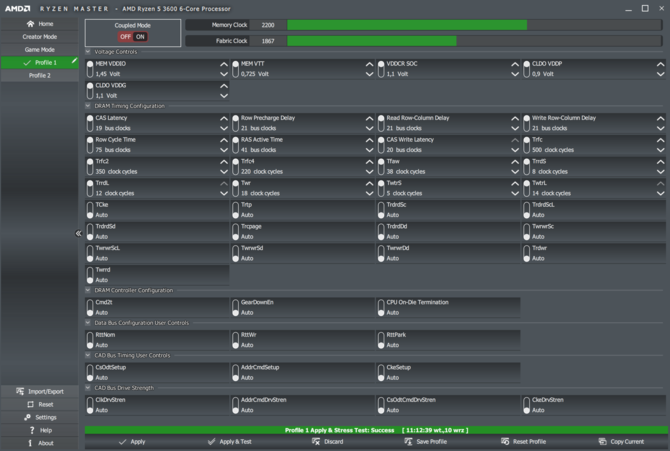The height and width of the screenshot is (451, 670).
Task: Collapse CAD Bus Timing User Controls section
Action: coord(88,355)
